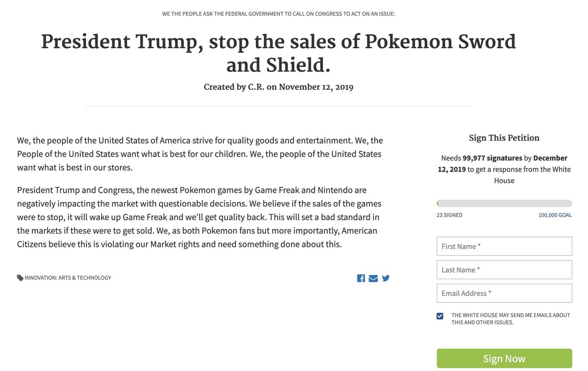Click the Sign This Petition heading
Screen dimensions: 588x371
[x=504, y=138]
